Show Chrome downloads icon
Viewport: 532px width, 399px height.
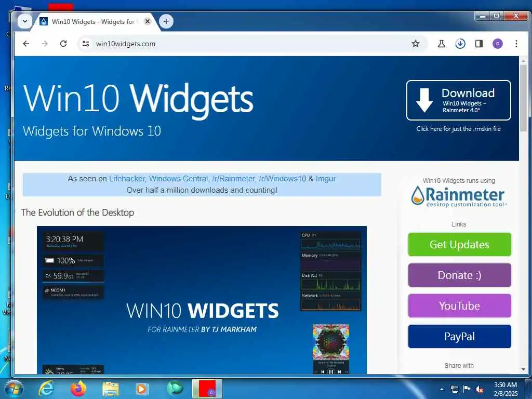point(460,44)
